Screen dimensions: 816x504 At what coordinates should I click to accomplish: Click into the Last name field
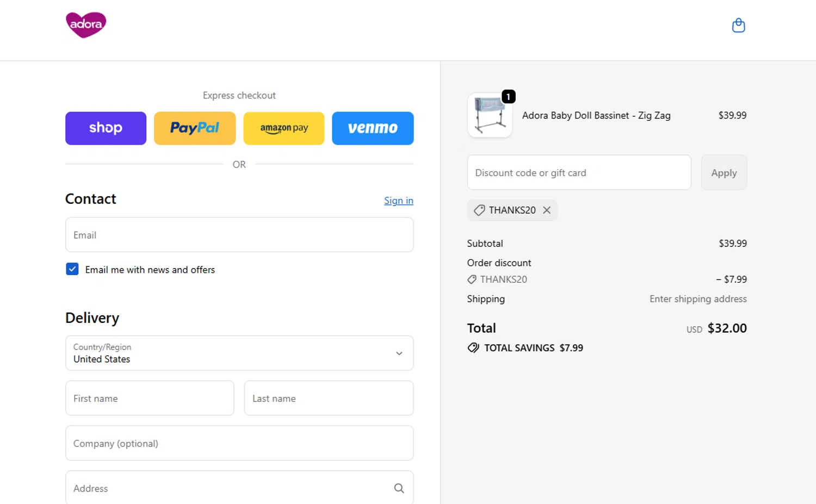click(329, 398)
